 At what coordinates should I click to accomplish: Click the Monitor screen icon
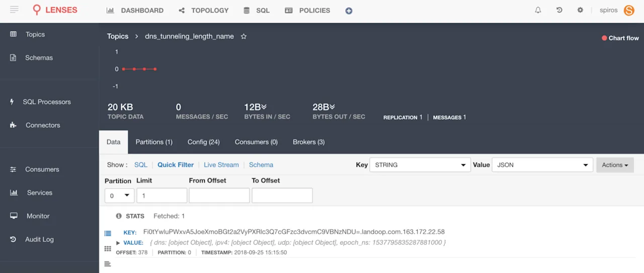pos(14,216)
